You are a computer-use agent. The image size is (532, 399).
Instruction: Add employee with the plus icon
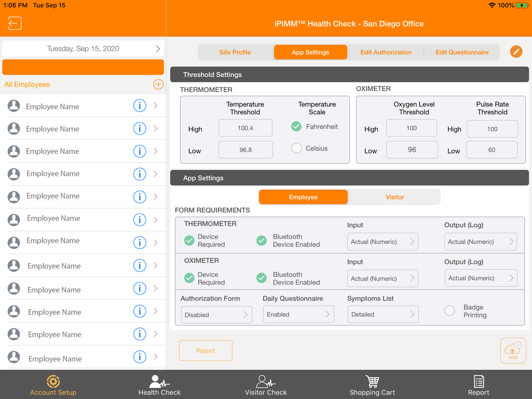(158, 84)
